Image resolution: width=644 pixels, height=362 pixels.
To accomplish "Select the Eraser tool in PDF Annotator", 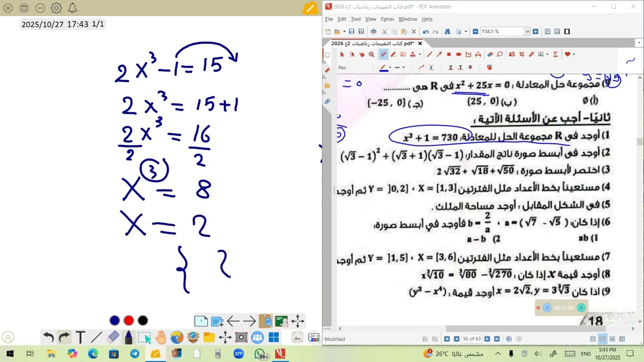I will pyautogui.click(x=490, y=54).
